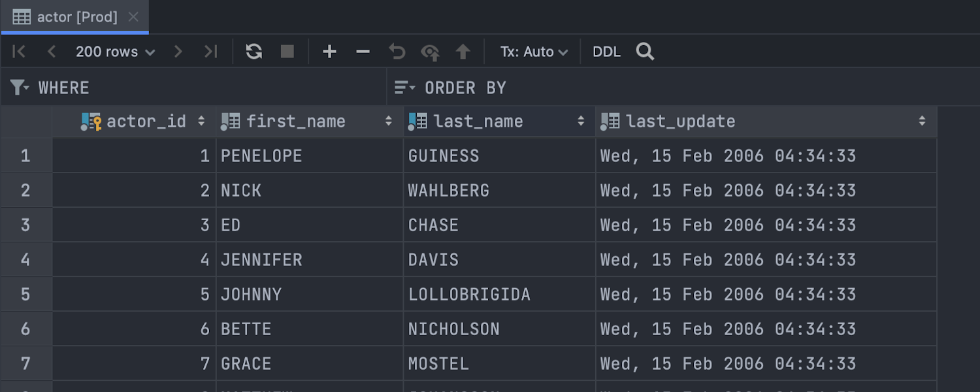Jump to last page of rows

(210, 52)
